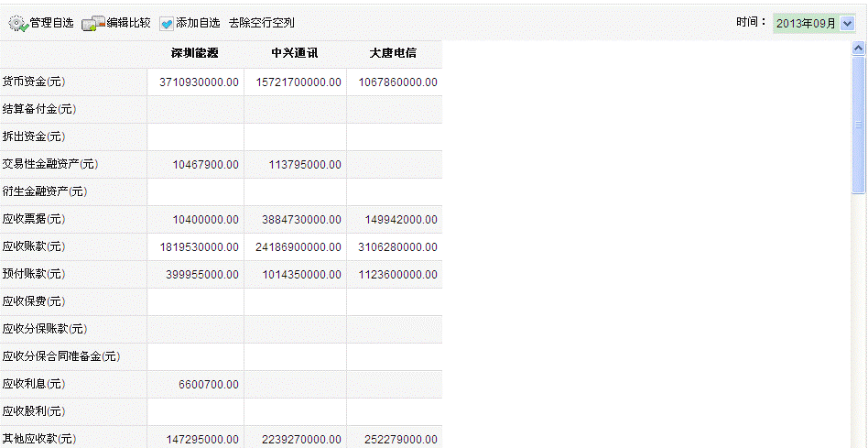Viewport: 868px width, 448px height.
Task: Click the value 252279000.00
Action: click(x=401, y=440)
